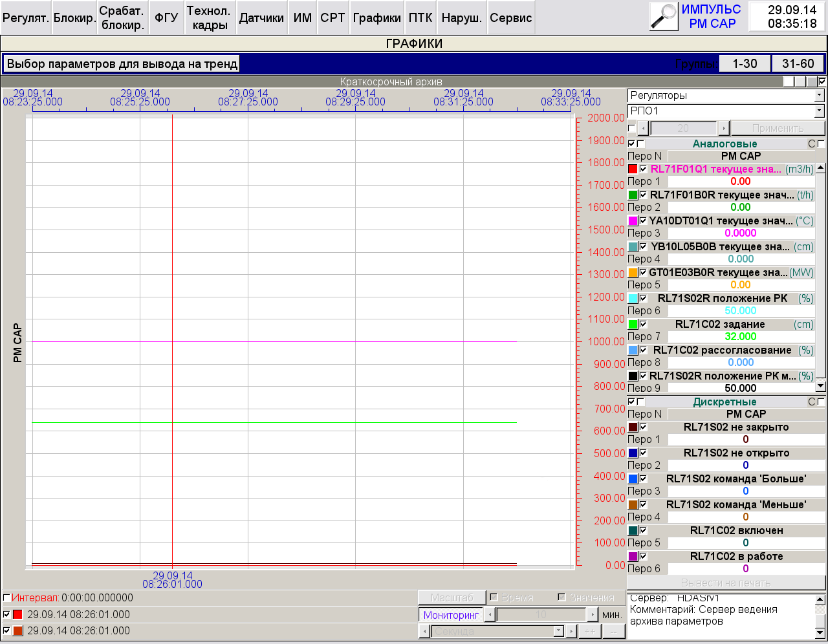Select parameter groups 31-60 button

[x=798, y=63]
